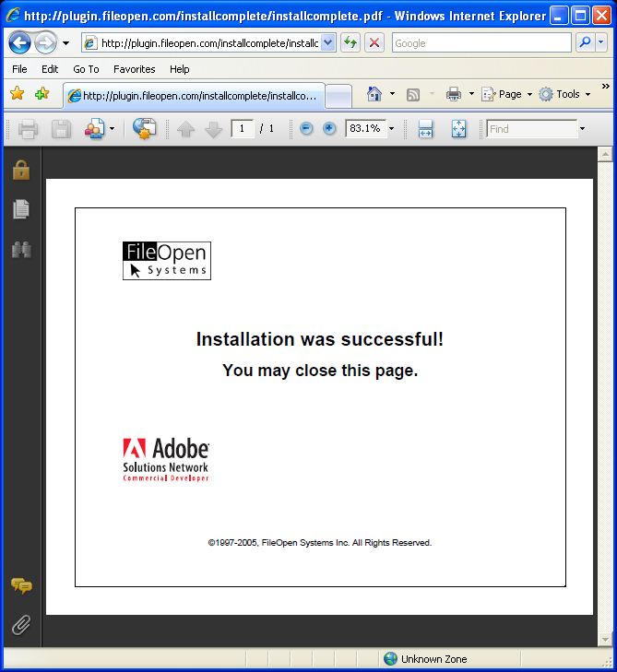
Task: Click the Fit Page icon
Action: (x=458, y=129)
